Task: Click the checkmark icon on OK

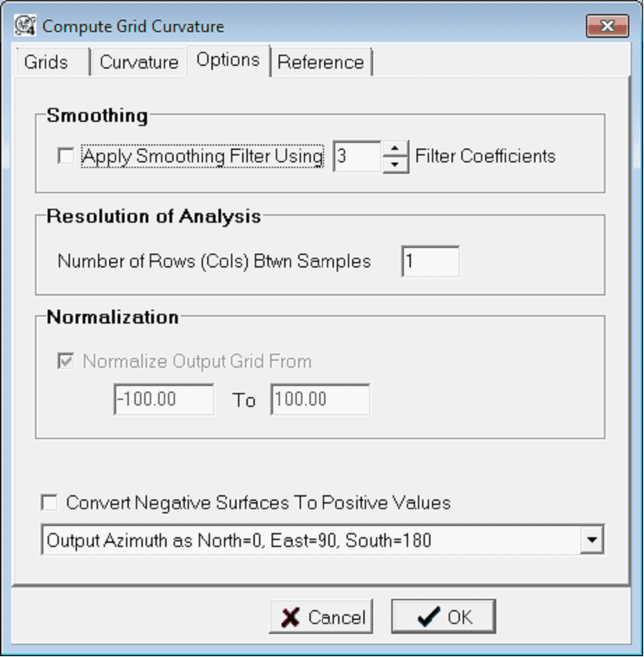Action: pyautogui.click(x=428, y=617)
